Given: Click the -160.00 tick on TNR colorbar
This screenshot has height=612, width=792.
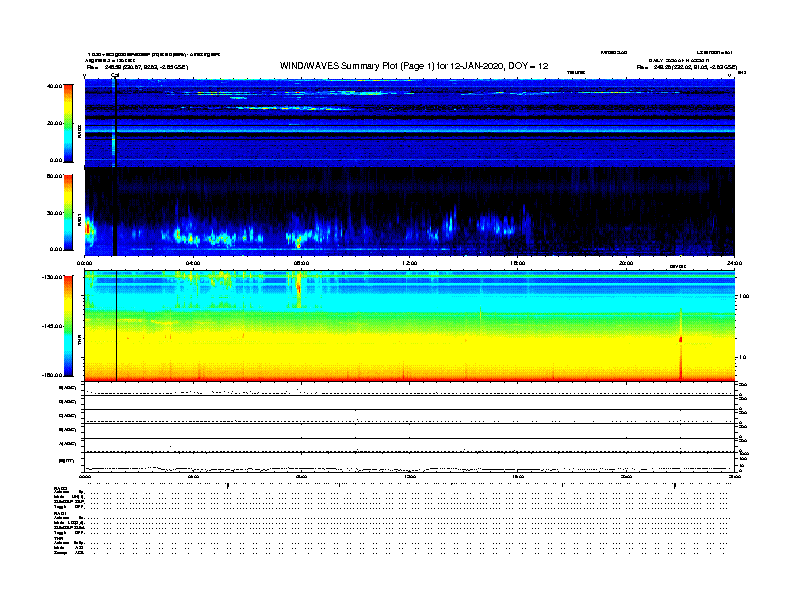Looking at the screenshot, I should coord(53,375).
